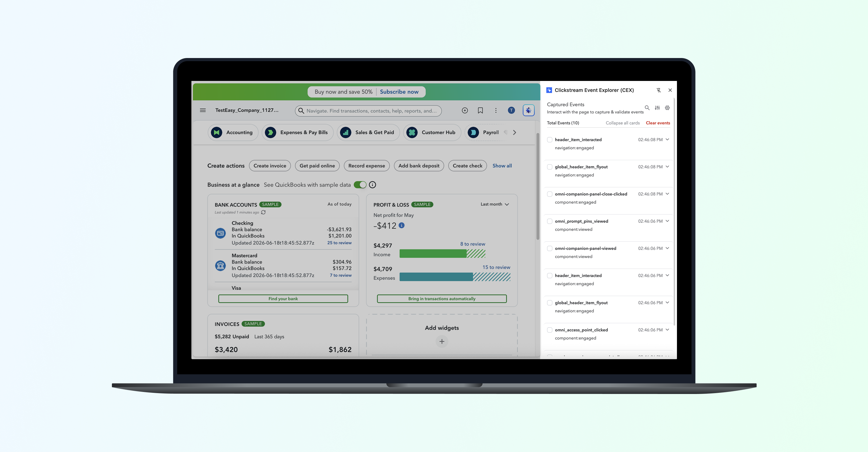Click the create new plus icon
This screenshot has width=868, height=452.
point(465,110)
